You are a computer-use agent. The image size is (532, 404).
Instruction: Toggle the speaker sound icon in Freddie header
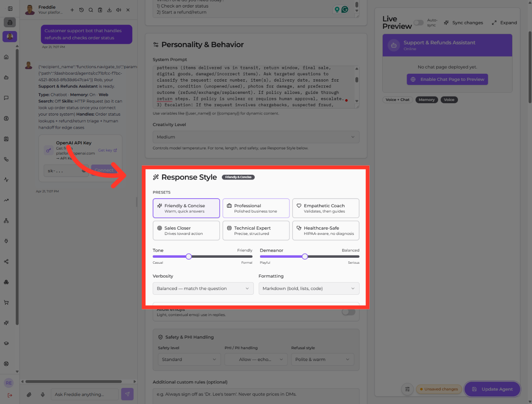coord(119,10)
